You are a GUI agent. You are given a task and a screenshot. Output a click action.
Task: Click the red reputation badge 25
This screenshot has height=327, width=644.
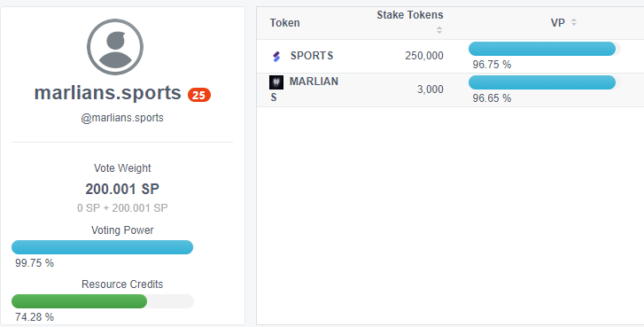[x=199, y=95]
